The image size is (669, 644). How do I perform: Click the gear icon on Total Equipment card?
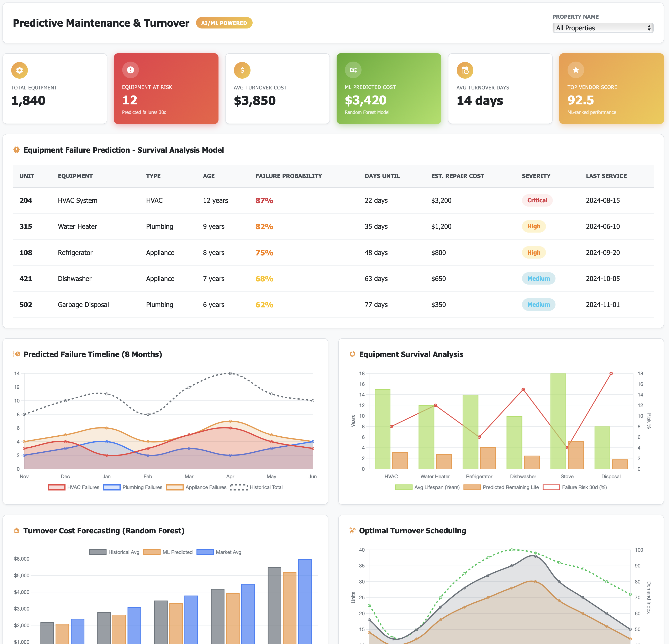pos(20,70)
